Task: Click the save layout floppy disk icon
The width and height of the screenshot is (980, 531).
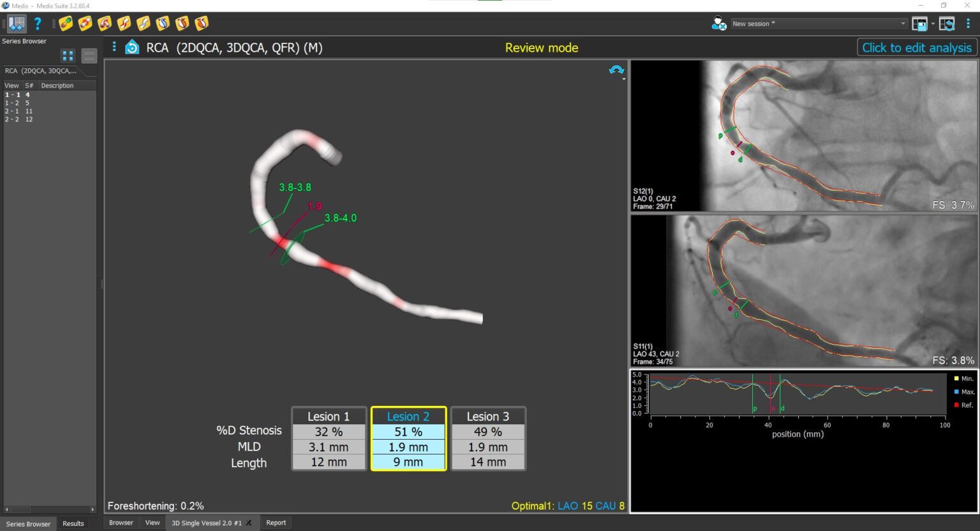Action: point(919,24)
